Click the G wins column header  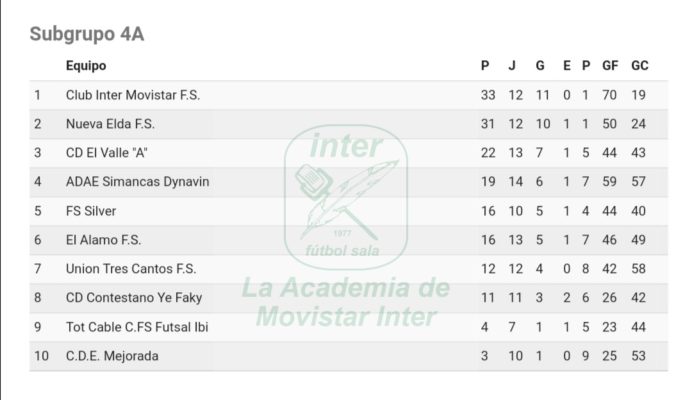(540, 66)
